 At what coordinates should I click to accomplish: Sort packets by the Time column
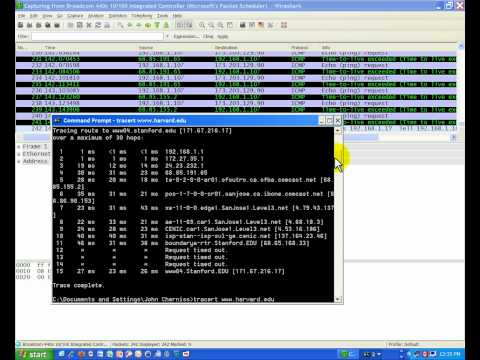[x=50, y=47]
